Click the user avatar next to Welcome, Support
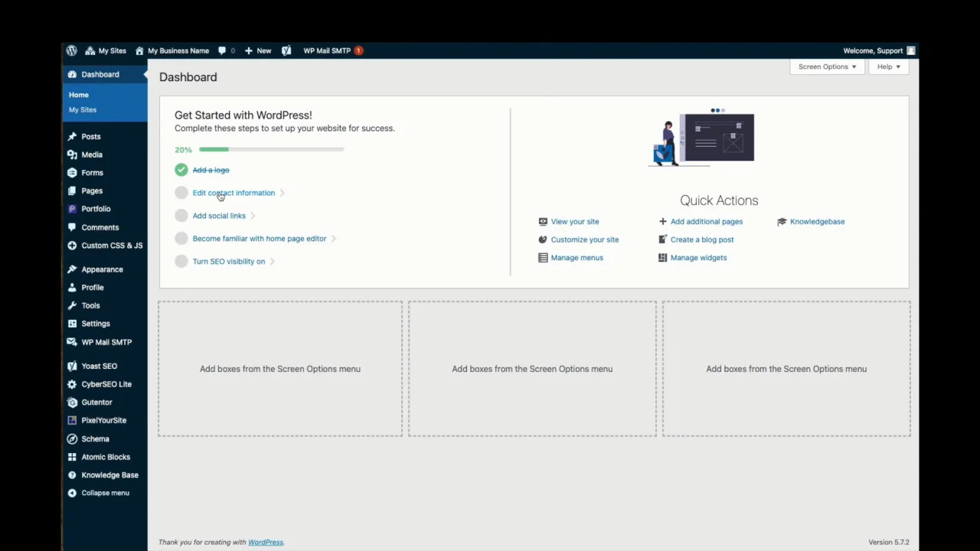 point(911,51)
